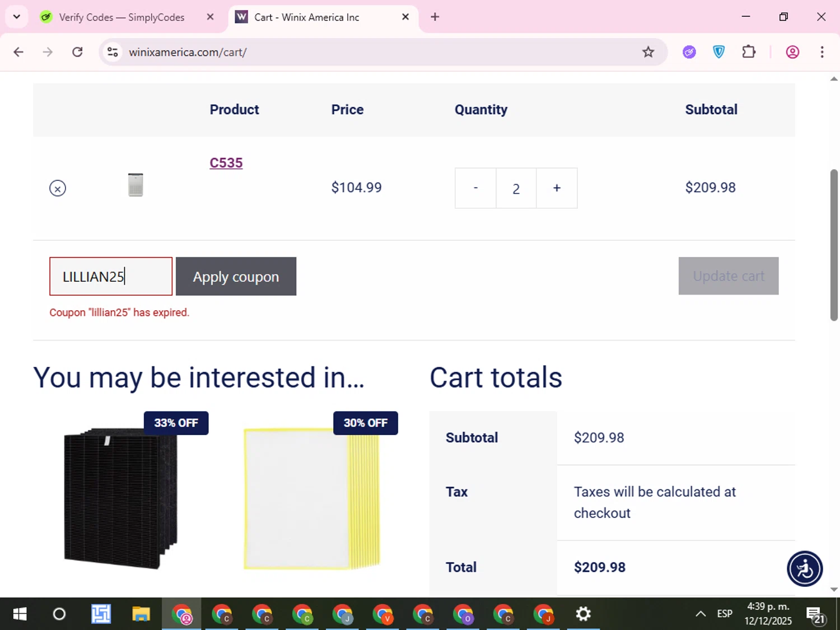Open notification center with 21 notifications

click(815, 614)
